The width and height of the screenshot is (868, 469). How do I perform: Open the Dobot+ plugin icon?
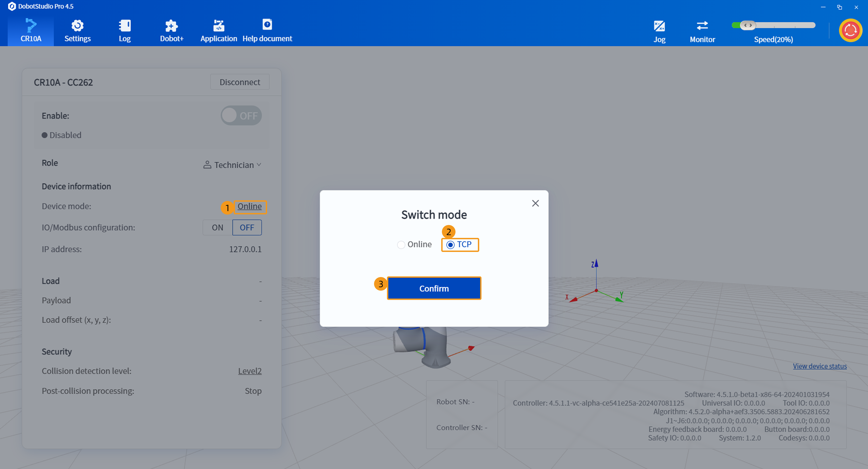point(171,26)
